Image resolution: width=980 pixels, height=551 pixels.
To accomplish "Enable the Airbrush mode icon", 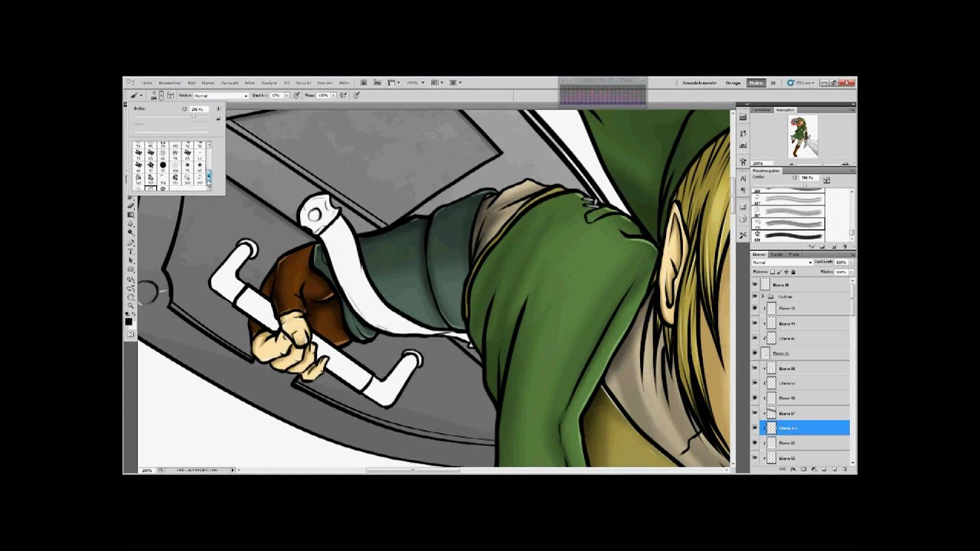I will (343, 96).
